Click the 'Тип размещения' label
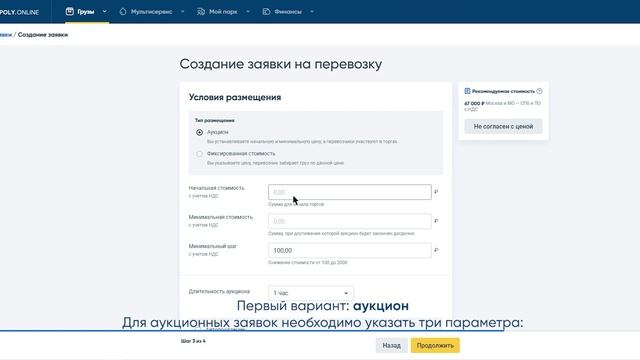 pos(214,120)
